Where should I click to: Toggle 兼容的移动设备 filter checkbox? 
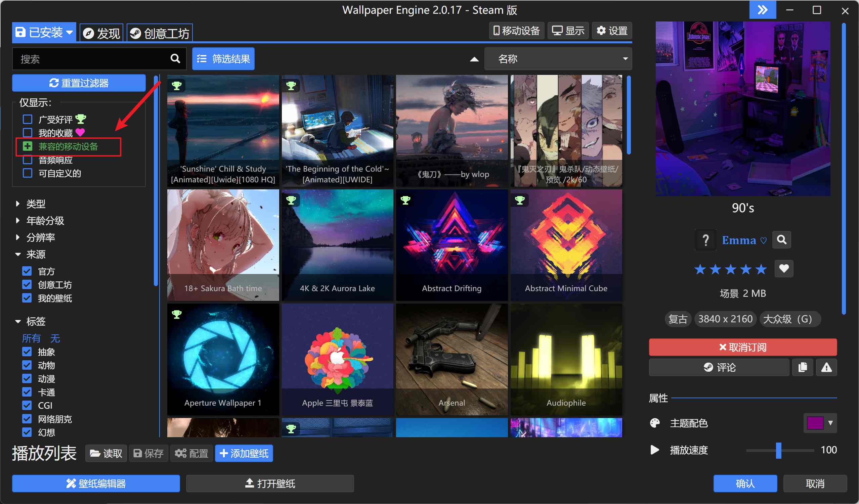[x=28, y=146]
